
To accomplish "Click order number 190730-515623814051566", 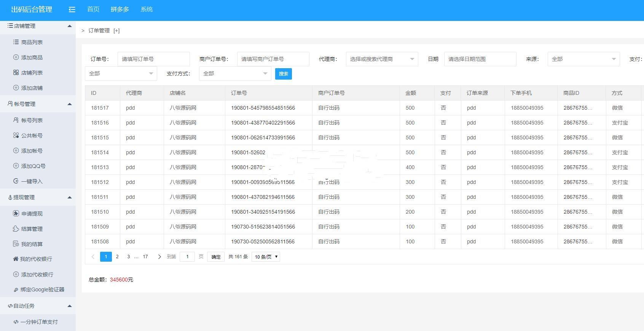I will click(x=263, y=227).
